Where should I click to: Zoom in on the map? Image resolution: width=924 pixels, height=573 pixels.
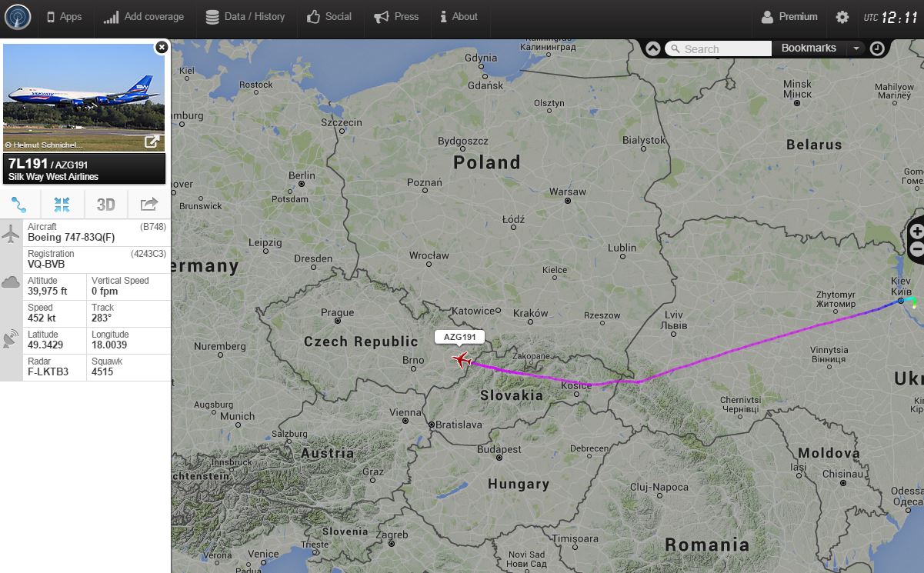pos(916,232)
